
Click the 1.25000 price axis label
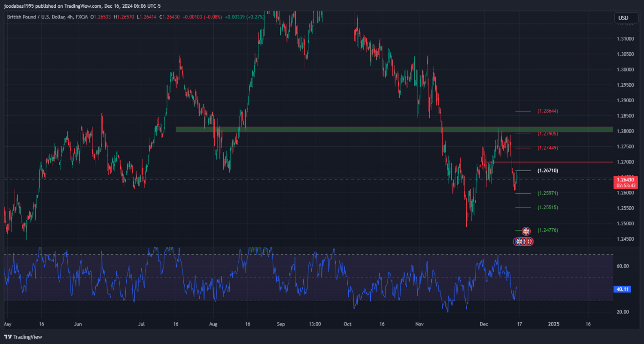pyautogui.click(x=625, y=224)
